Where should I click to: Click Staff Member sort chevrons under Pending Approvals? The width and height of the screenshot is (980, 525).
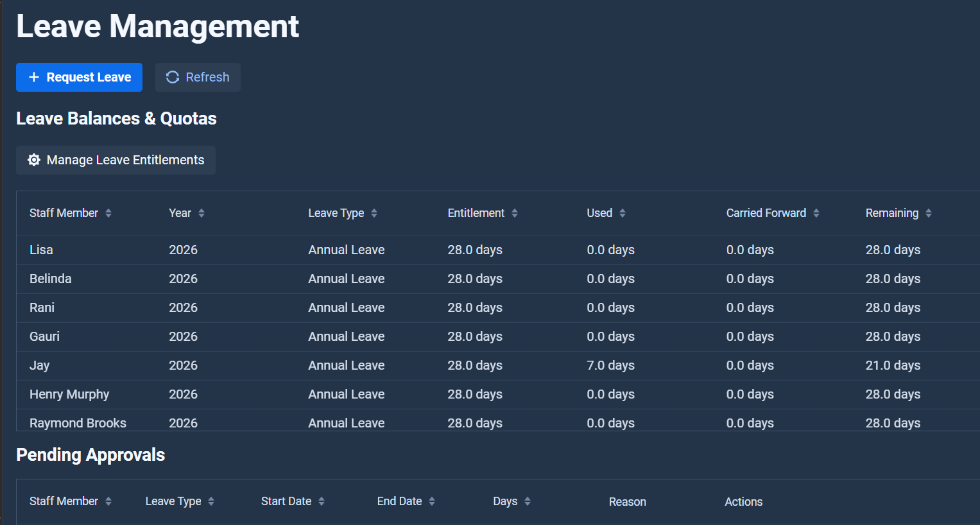pos(108,501)
